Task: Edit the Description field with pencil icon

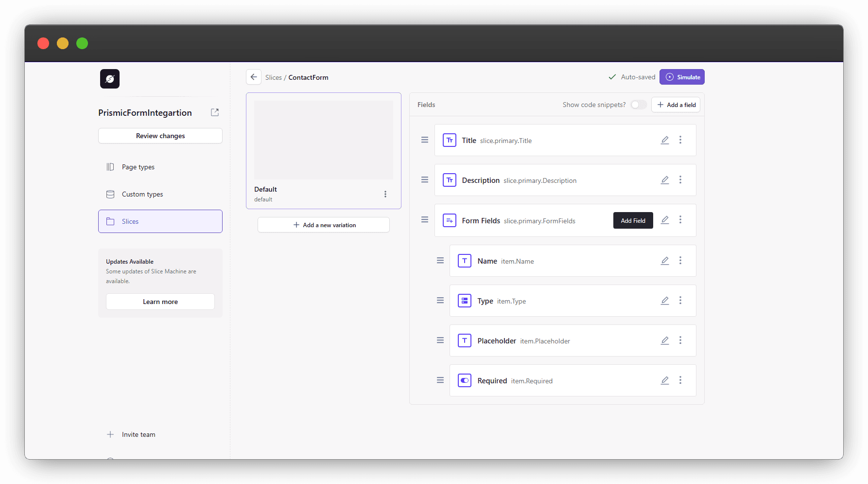Action: pyautogui.click(x=665, y=180)
